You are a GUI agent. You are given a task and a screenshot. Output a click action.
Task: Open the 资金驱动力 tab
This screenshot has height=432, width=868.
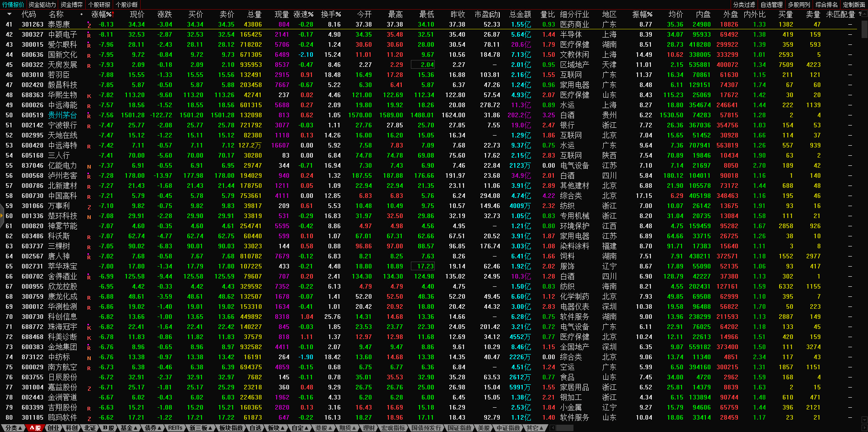tap(42, 5)
